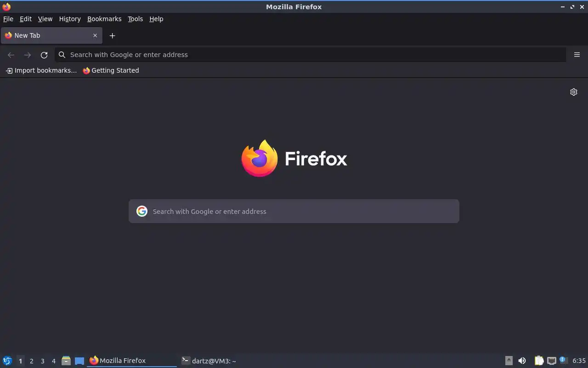This screenshot has height=368, width=588.
Task: Open the Tools menu
Action: pyautogui.click(x=135, y=19)
